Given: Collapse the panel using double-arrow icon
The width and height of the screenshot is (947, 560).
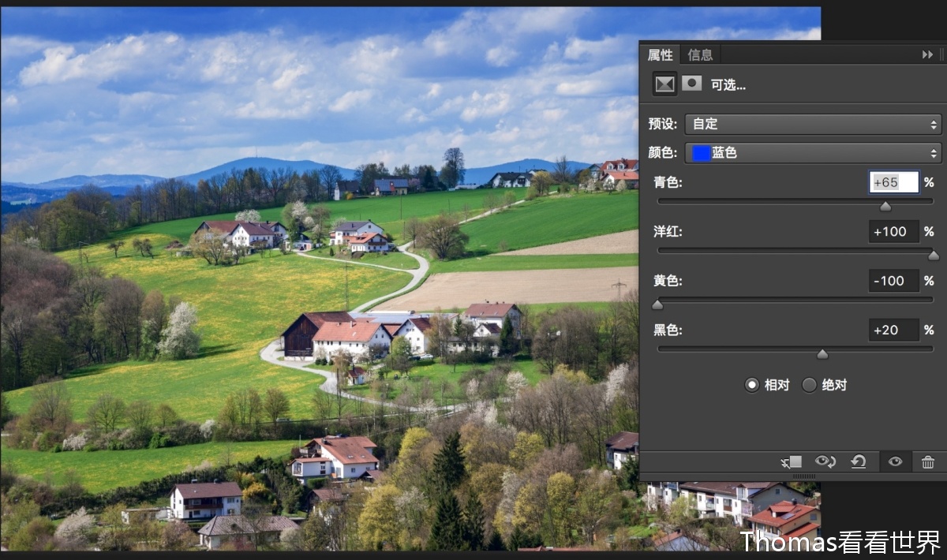Looking at the screenshot, I should pyautogui.click(x=927, y=54).
